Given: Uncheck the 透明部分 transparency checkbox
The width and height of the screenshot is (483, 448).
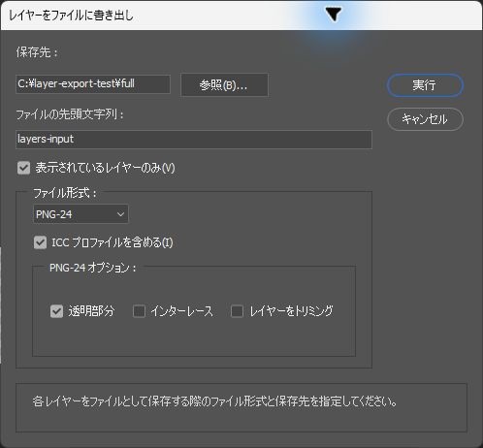Looking at the screenshot, I should (56, 311).
